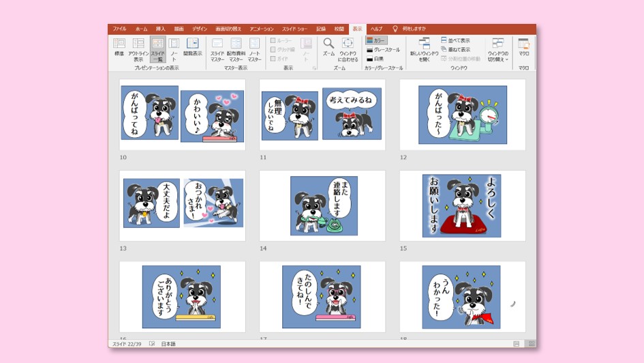Viewport: 644px width, 363px height.
Task: Click the spell check icon in status bar
Action: click(x=152, y=344)
